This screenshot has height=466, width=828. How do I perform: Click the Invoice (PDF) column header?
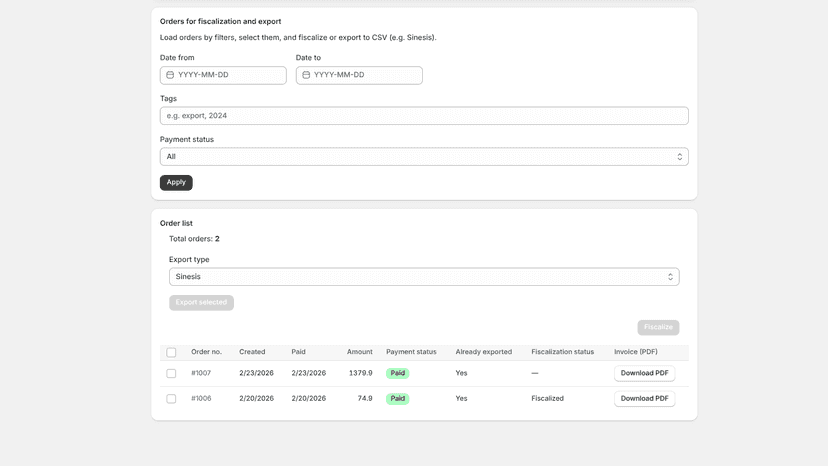[636, 352]
